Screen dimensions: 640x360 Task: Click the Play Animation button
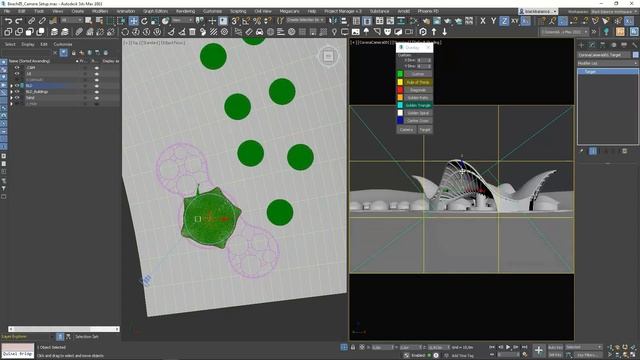508,347
